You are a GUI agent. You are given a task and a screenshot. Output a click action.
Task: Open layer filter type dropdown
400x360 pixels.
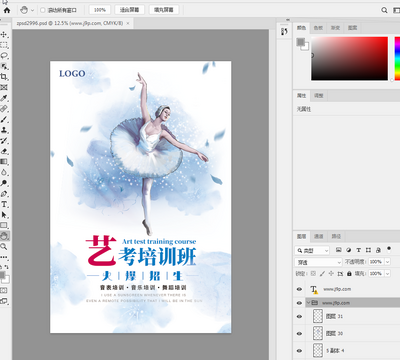(x=312, y=250)
